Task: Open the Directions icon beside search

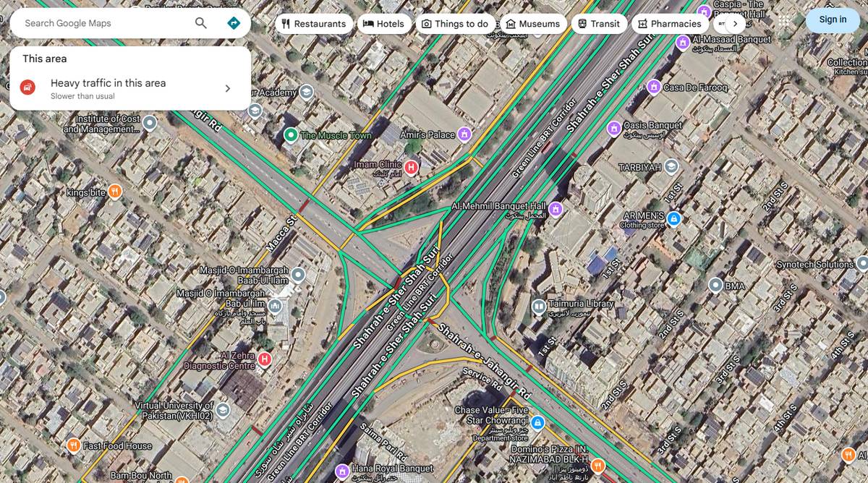Action: click(x=233, y=23)
